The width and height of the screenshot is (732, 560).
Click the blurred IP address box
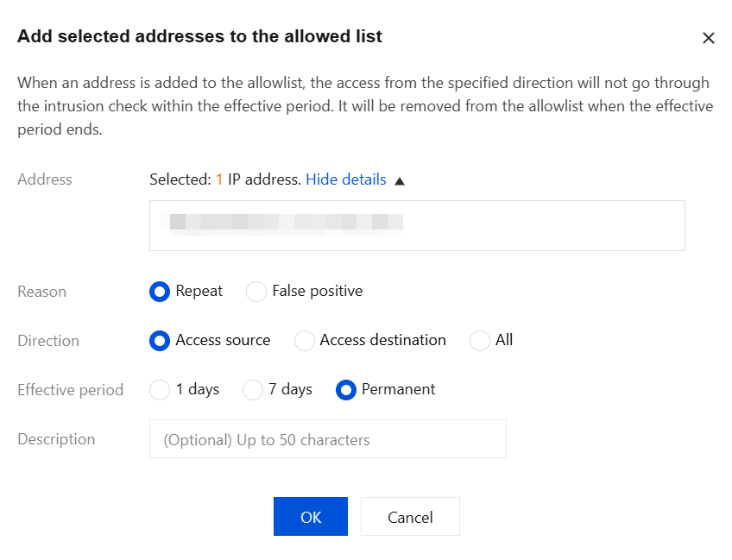(x=417, y=225)
